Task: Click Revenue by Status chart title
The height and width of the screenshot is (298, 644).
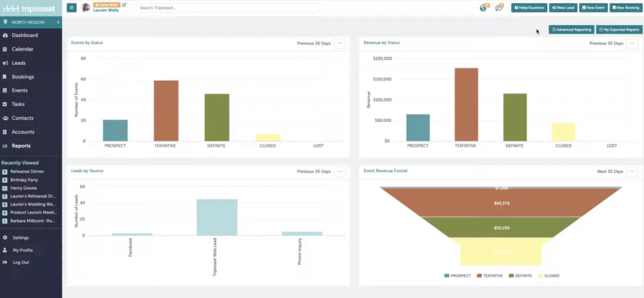Action: pos(382,43)
